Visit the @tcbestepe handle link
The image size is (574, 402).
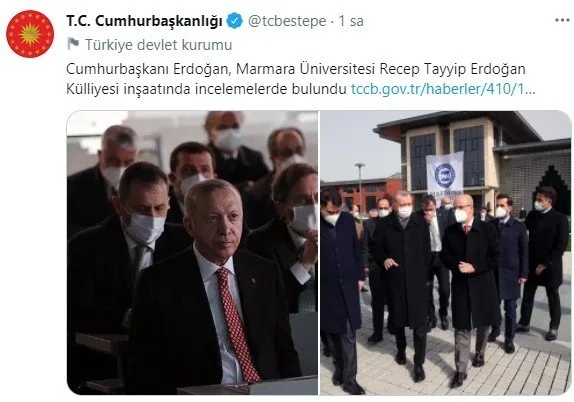pos(287,21)
